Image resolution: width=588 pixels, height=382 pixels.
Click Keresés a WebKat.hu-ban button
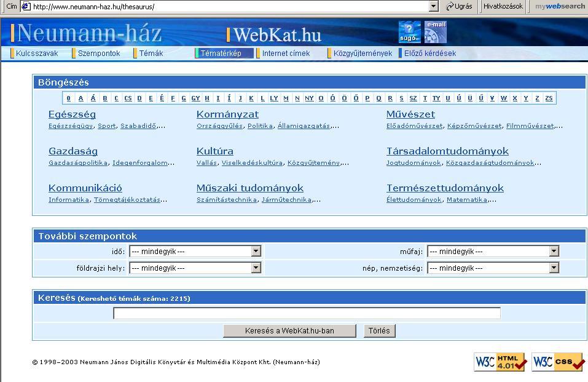(289, 331)
